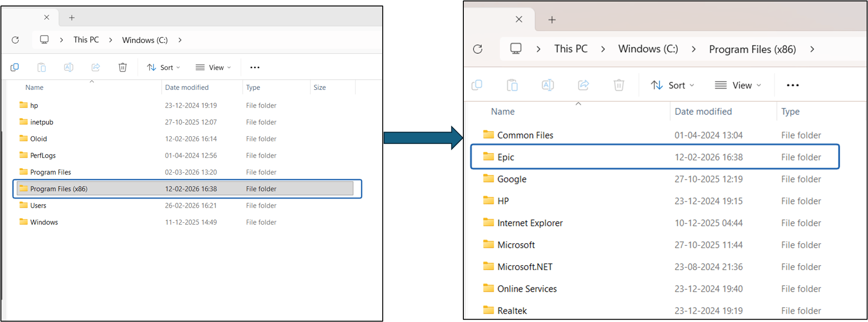This screenshot has height=322, width=868.
Task: Open the View dropdown in left window
Action: pyautogui.click(x=213, y=67)
